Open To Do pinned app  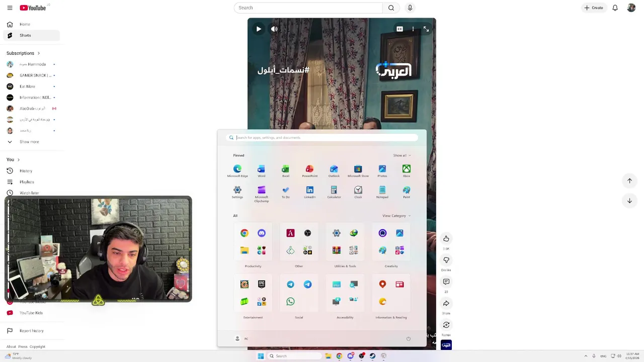[286, 192]
